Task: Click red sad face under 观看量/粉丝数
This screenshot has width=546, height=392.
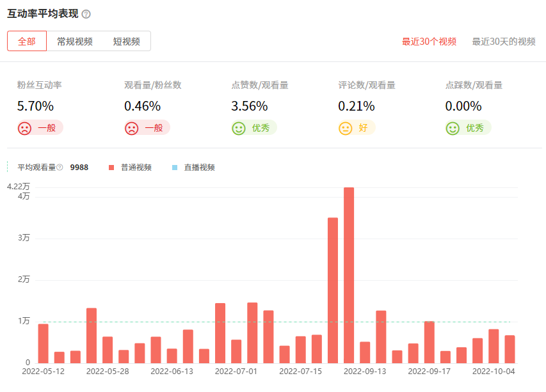Action: coord(131,128)
